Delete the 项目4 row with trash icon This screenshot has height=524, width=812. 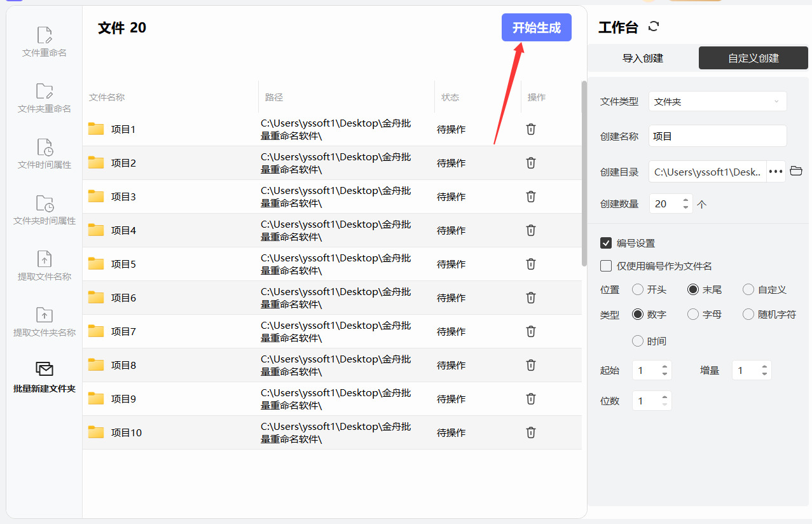(x=531, y=230)
